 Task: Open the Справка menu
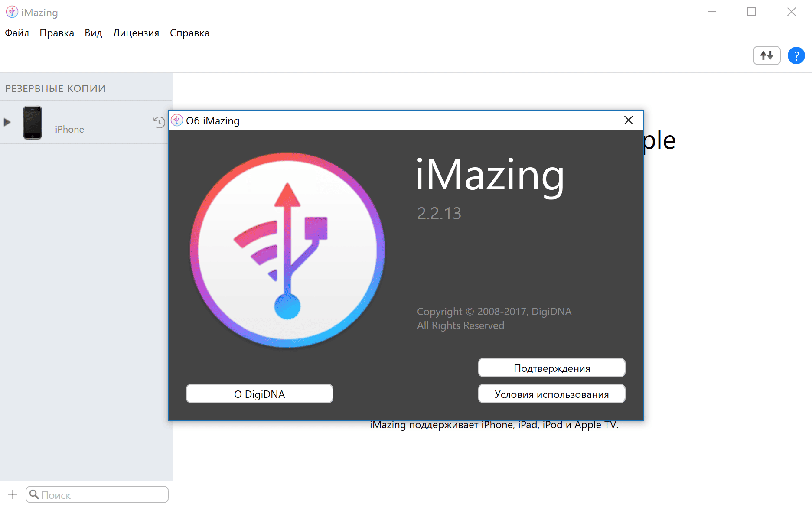189,33
